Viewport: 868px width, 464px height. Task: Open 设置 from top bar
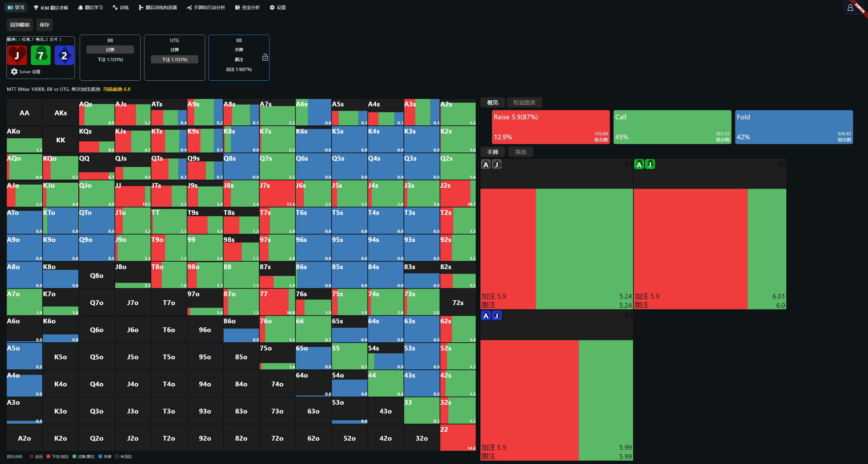pos(278,7)
